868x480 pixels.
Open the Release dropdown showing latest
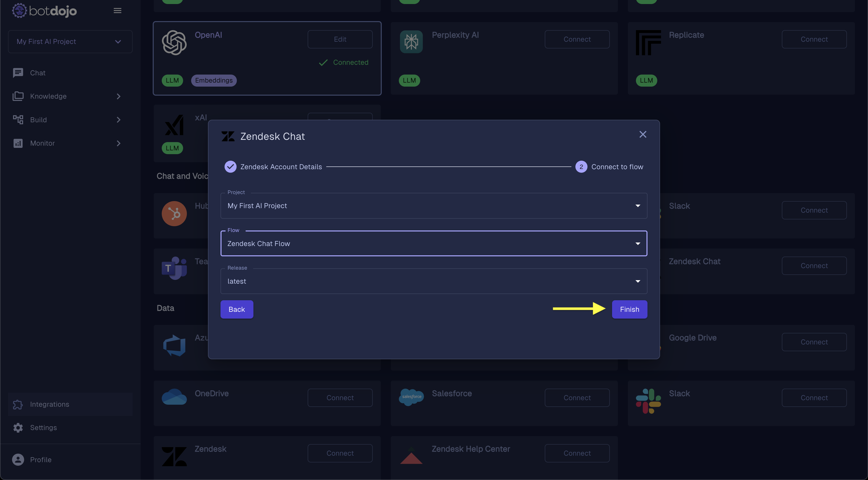[x=434, y=281]
